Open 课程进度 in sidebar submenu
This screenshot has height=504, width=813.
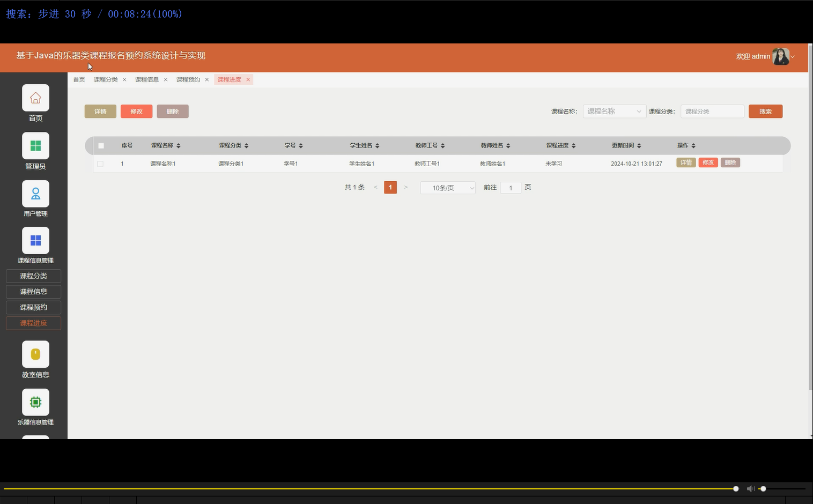(x=33, y=323)
